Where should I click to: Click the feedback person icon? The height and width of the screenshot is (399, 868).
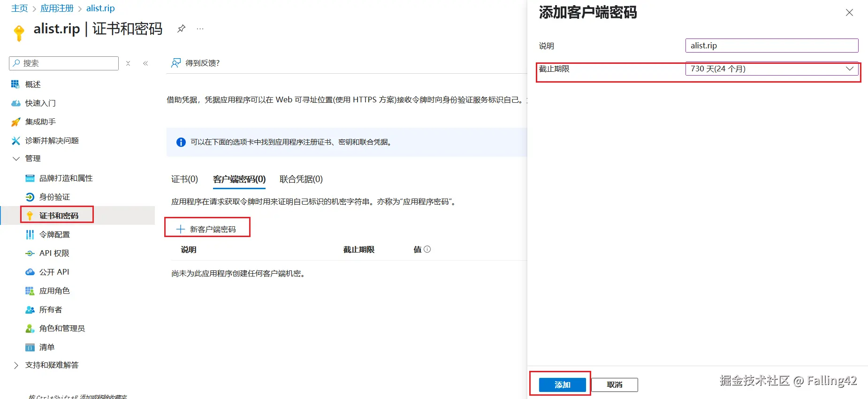[176, 63]
